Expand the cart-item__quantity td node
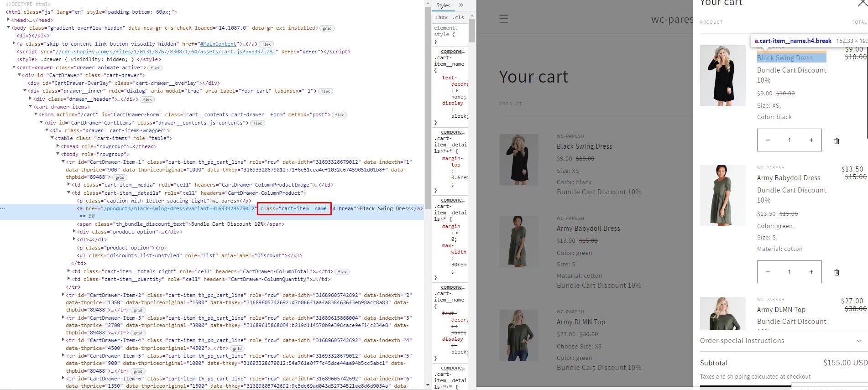Screen dimensions: 868x390 (x=68, y=279)
